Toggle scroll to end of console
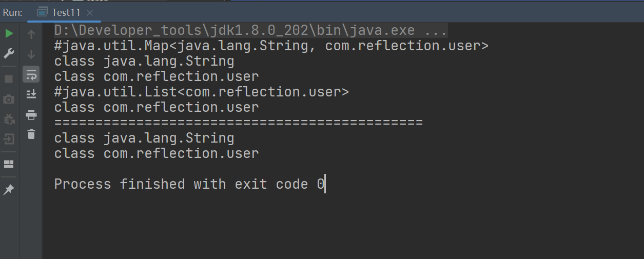Screen dimensions: 644x259 point(31,93)
